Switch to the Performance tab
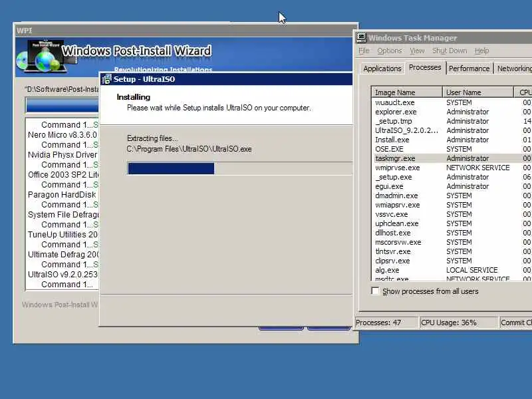Screen dimensions: 532x399 (469, 68)
